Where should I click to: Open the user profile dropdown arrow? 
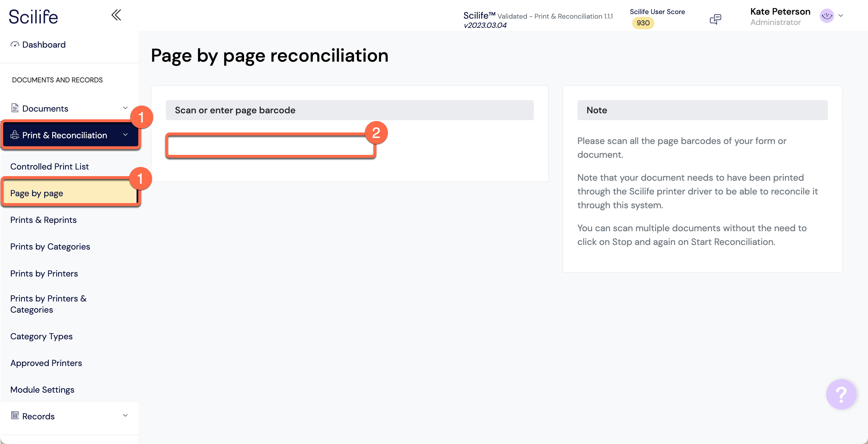point(841,15)
